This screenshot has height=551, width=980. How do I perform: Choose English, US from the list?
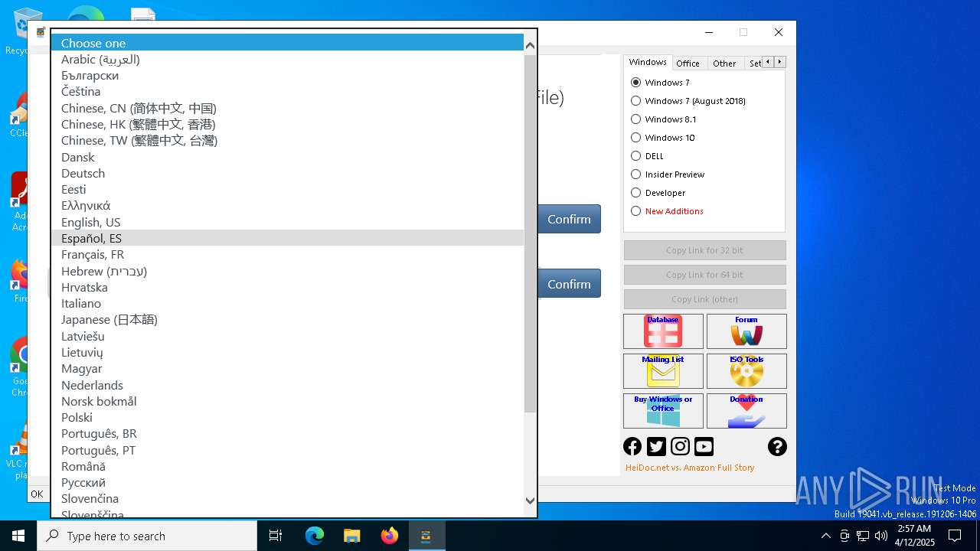[287, 222]
